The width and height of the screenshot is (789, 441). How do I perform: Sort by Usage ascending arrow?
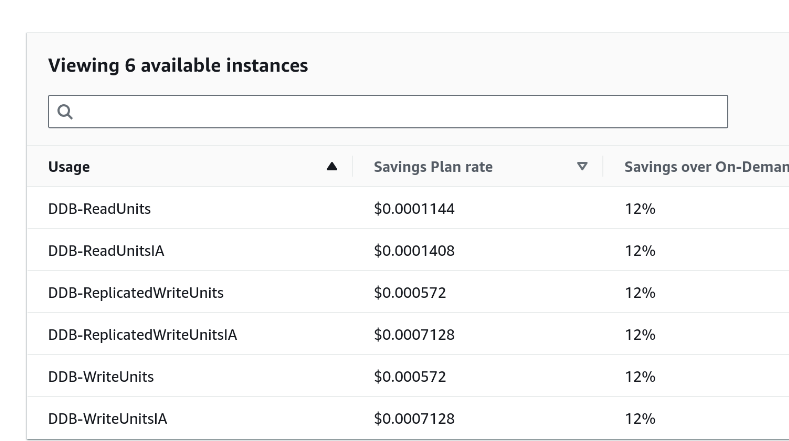coord(332,167)
